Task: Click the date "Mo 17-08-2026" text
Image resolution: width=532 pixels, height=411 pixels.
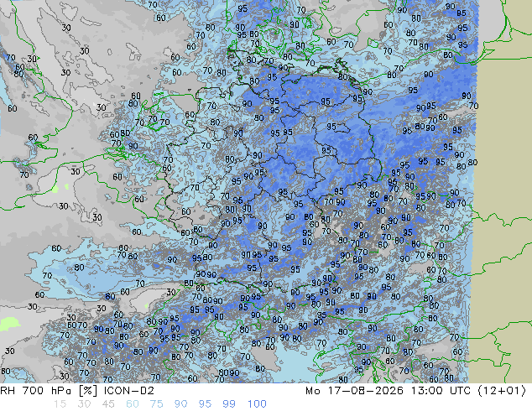Action: pos(354,391)
